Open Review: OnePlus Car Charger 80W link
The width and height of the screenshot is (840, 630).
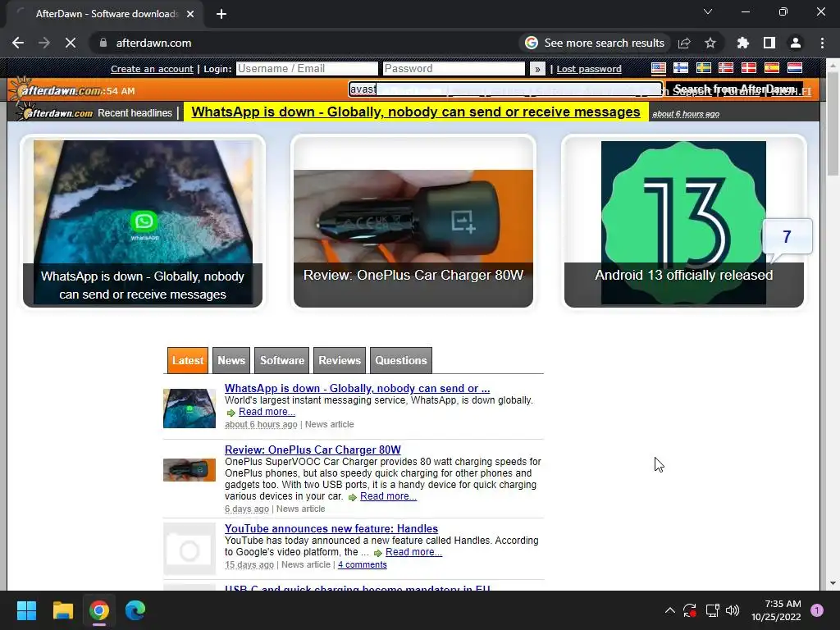pyautogui.click(x=313, y=450)
